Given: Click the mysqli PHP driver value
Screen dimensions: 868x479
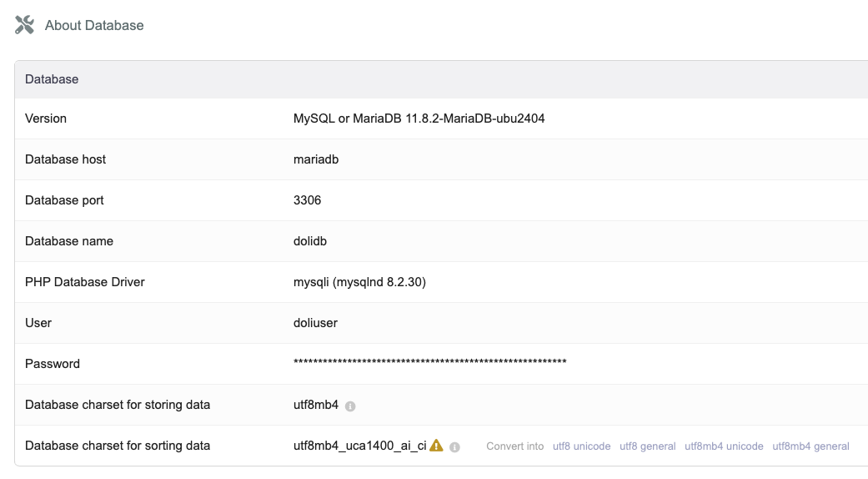Looking at the screenshot, I should point(359,282).
